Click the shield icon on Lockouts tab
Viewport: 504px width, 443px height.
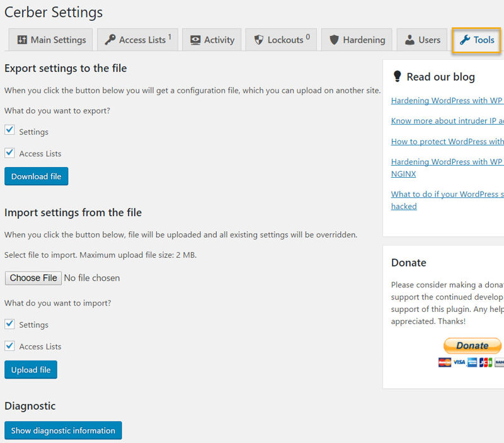click(258, 39)
